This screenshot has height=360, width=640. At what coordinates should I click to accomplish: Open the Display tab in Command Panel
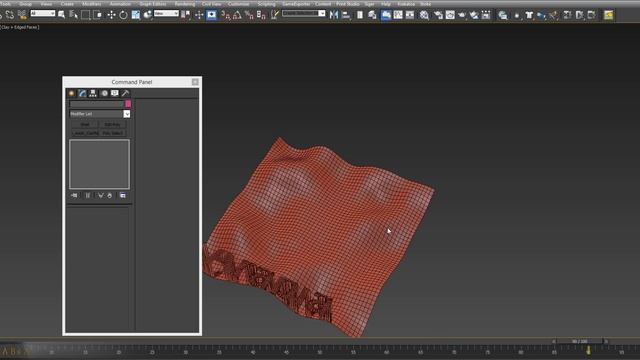(x=115, y=93)
